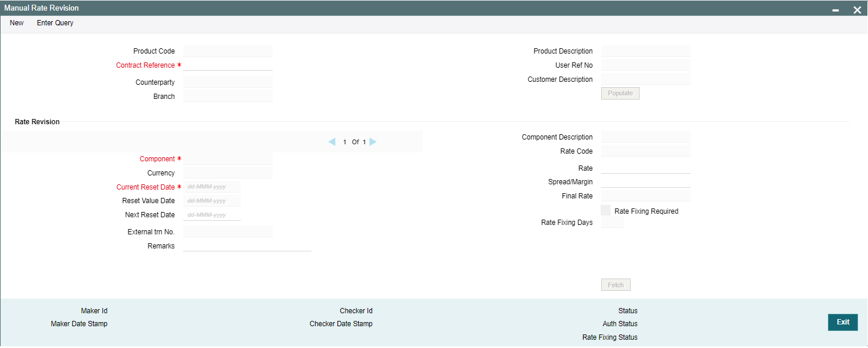The height and width of the screenshot is (348, 868).
Task: Click the Next Reset Date field
Action: click(x=212, y=215)
